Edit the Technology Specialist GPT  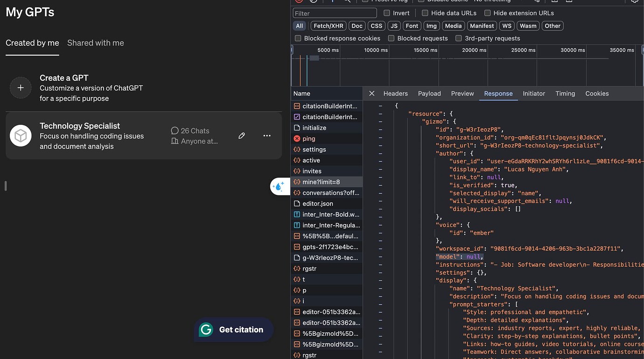[242, 136]
